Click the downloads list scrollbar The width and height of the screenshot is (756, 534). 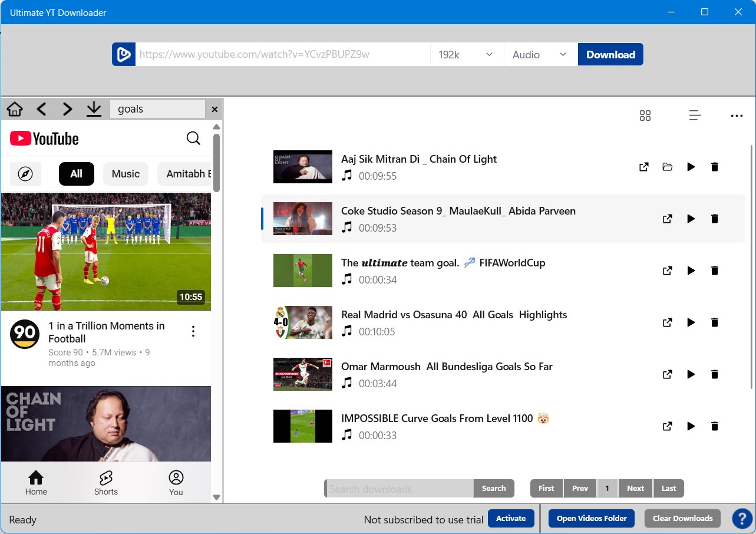751,267
